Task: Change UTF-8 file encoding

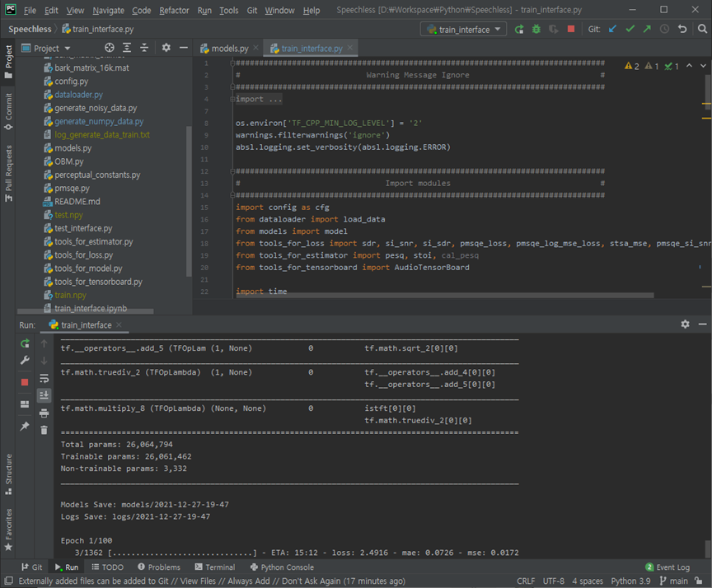Action: coord(554,581)
